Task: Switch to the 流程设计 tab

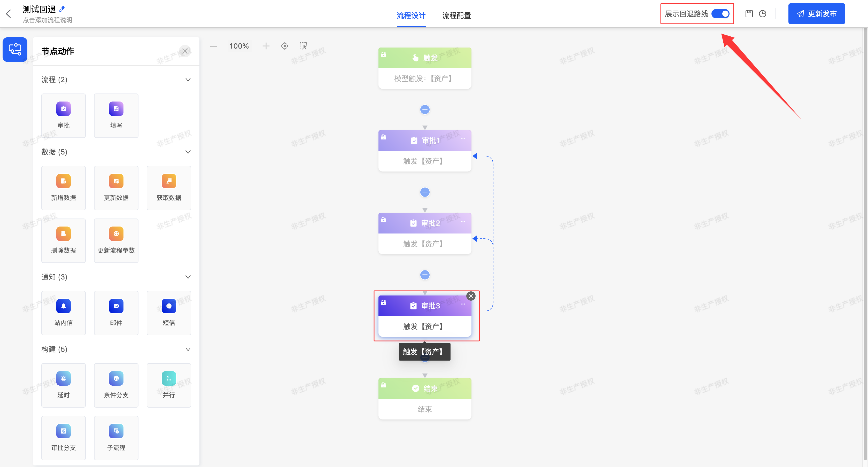Action: [411, 15]
